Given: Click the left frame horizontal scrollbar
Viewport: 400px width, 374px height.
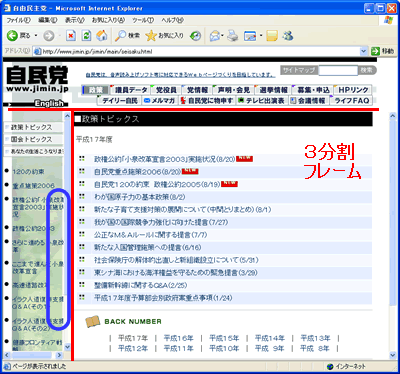Looking at the screenshot, I should (x=33, y=355).
